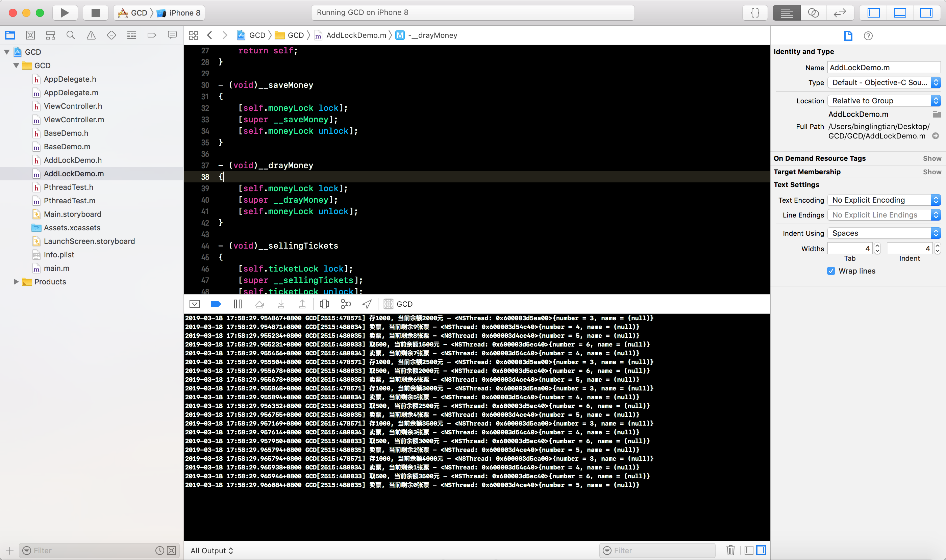Show the source control navigator
Image resolution: width=946 pixels, height=560 pixels.
point(31,35)
